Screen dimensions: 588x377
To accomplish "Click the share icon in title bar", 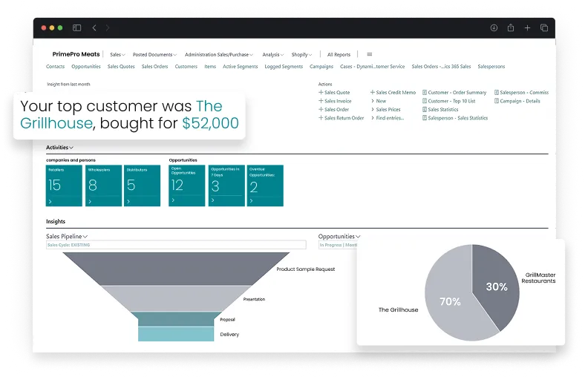I will (511, 27).
